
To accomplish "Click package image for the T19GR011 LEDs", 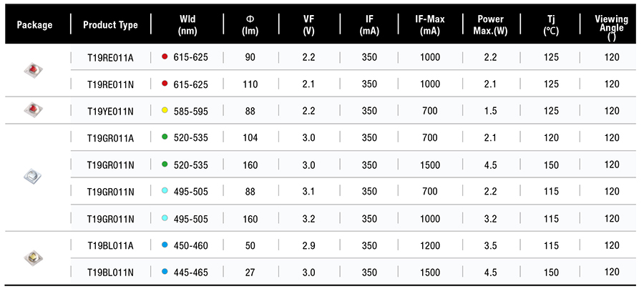I will coord(32,175).
